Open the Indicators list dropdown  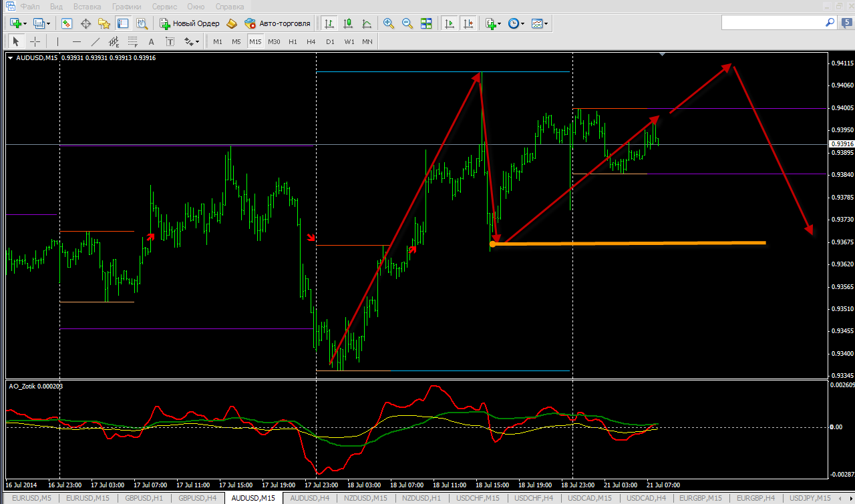point(493,23)
